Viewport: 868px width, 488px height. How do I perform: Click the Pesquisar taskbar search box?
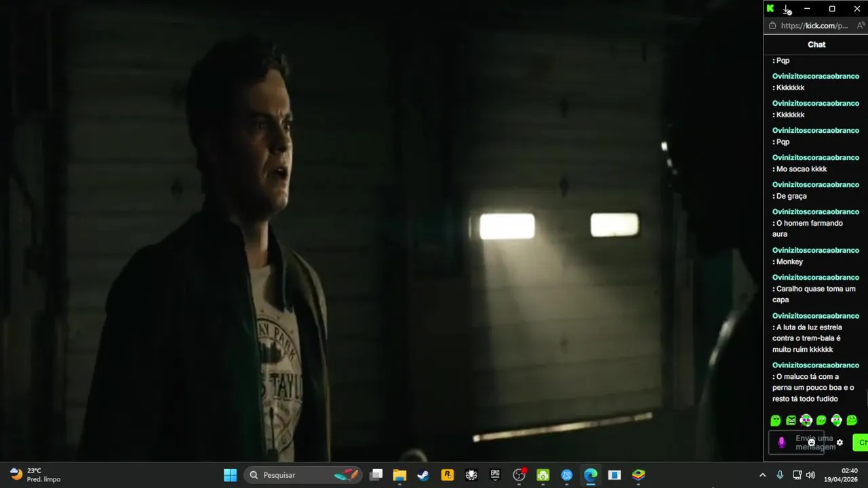pos(304,475)
